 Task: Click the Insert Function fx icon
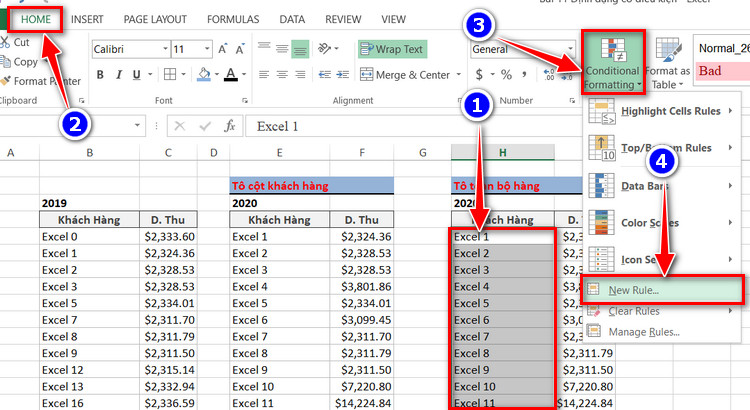pos(230,126)
